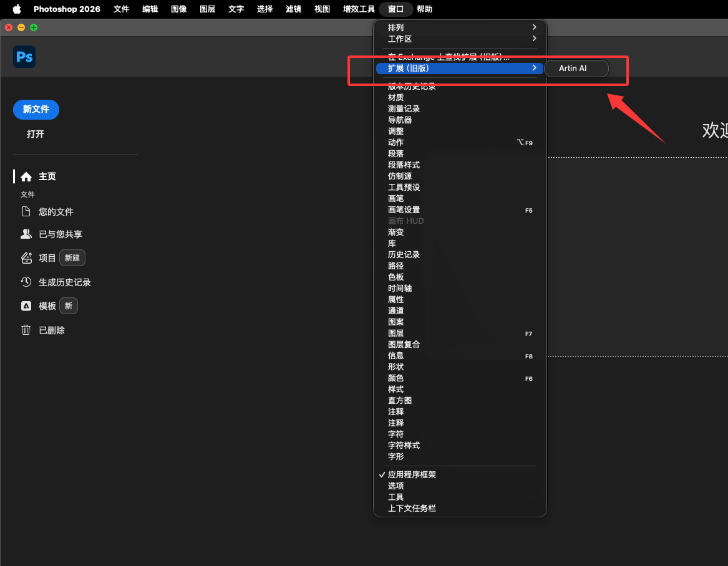The image size is (728, 566).
Task: Close the 窗口 menu in menu bar
Action: 396,9
